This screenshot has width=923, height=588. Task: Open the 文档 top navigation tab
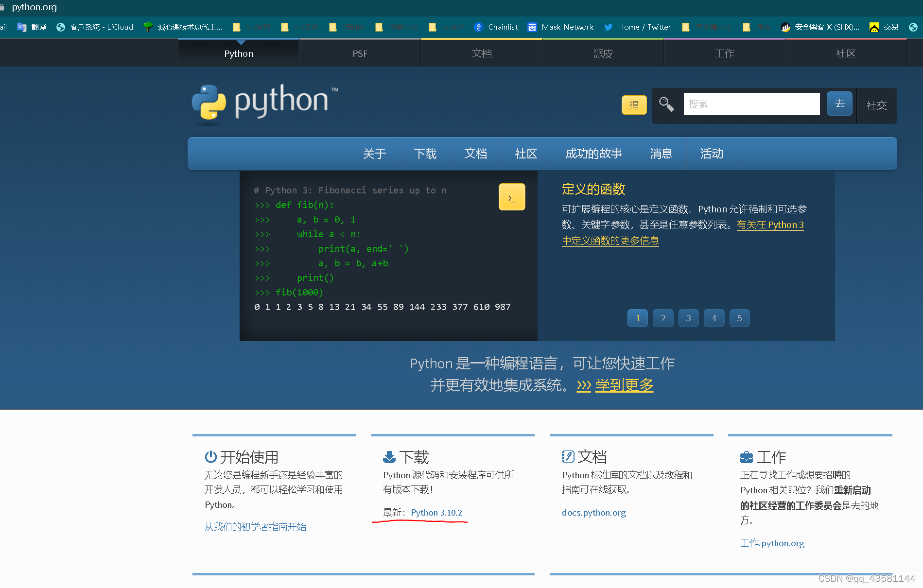(x=482, y=53)
